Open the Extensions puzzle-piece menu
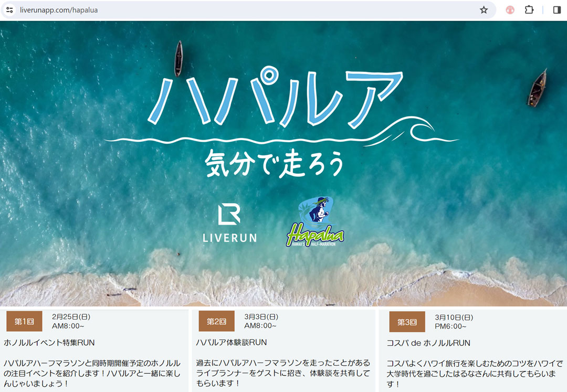 tap(529, 10)
